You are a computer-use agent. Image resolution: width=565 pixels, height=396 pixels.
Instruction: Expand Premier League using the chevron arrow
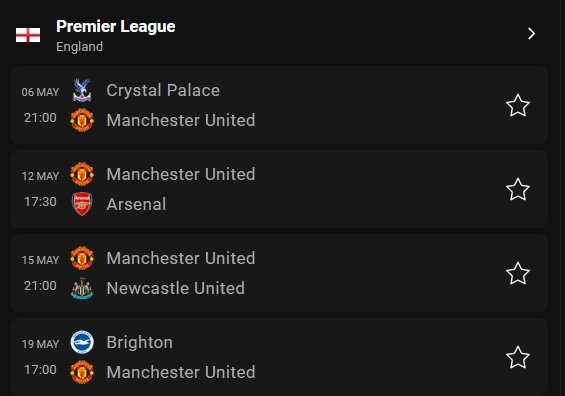(531, 34)
